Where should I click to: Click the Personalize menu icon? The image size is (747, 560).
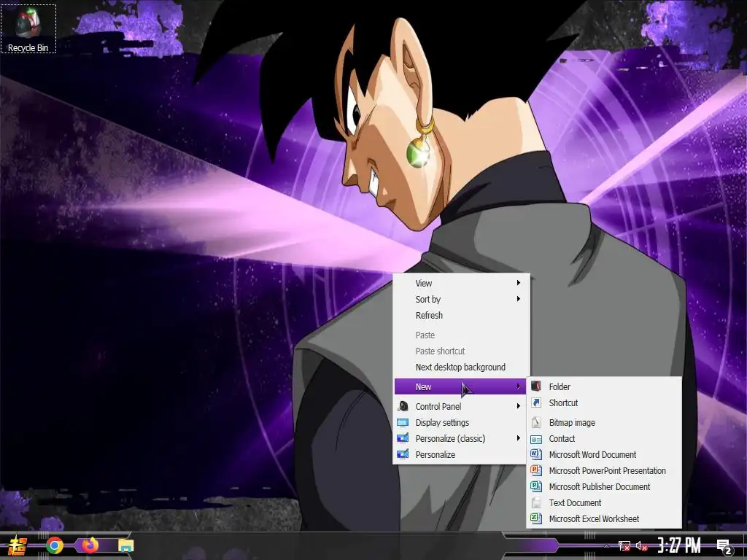point(403,455)
